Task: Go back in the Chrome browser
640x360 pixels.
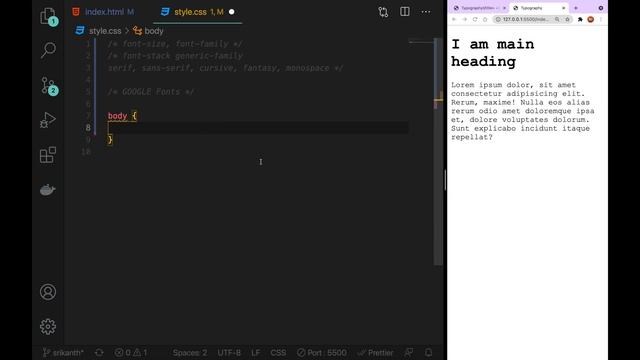Action: pyautogui.click(x=454, y=19)
